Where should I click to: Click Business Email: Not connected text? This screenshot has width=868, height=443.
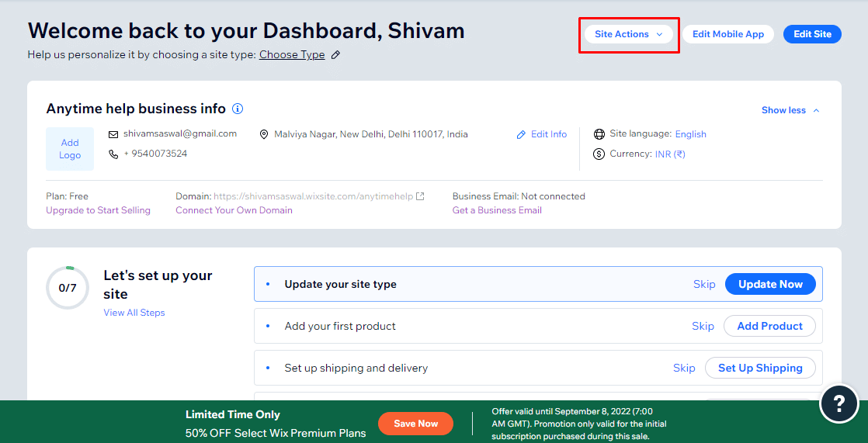pos(519,196)
